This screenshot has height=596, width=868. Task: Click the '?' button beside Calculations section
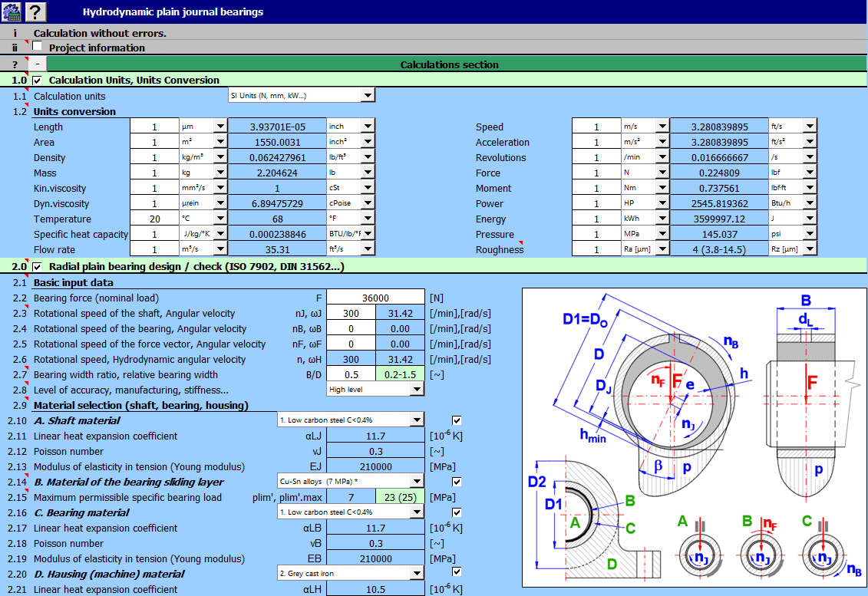15,64
